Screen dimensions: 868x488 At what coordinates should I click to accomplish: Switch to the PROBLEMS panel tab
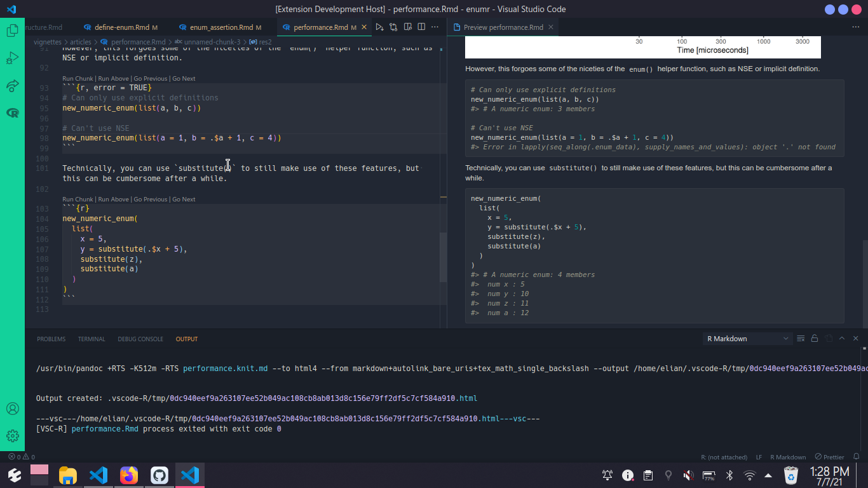coord(51,339)
